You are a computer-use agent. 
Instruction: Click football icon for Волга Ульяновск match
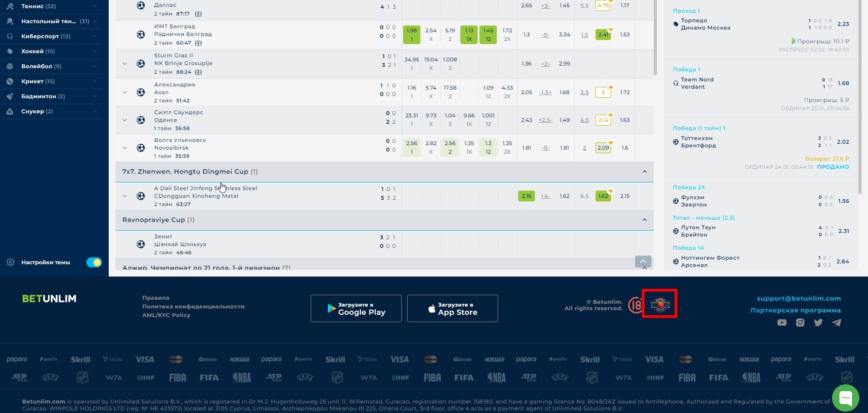(x=141, y=148)
